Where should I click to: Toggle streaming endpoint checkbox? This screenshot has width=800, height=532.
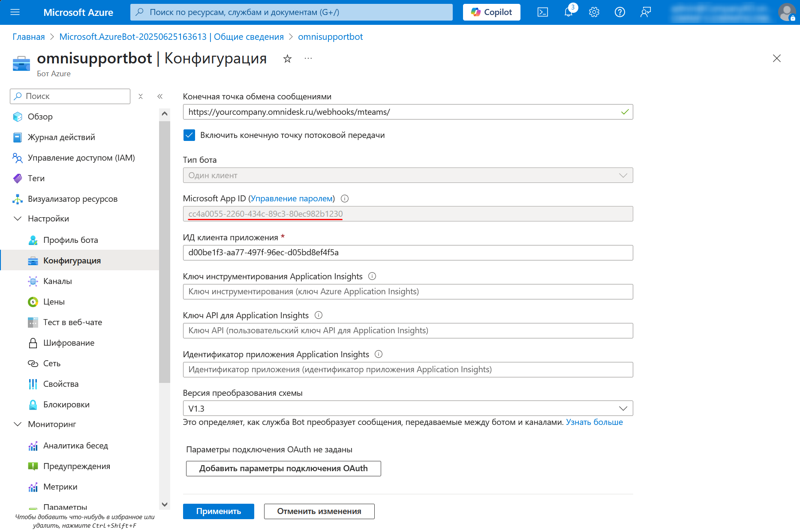coord(189,135)
